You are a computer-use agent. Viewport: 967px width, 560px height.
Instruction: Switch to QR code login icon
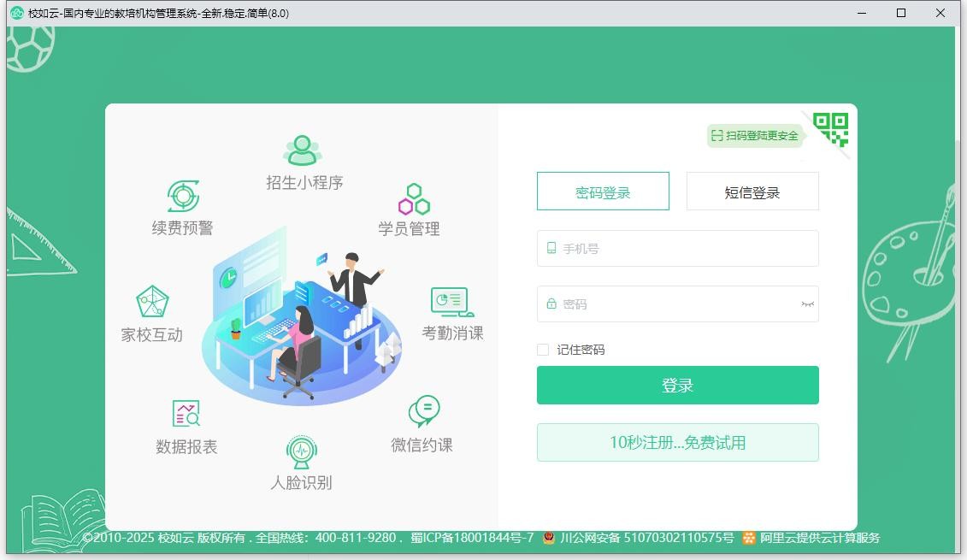click(830, 129)
